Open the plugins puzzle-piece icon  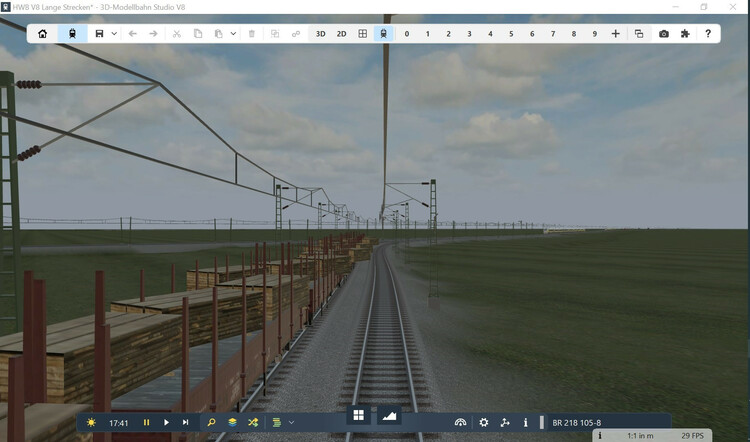coord(685,33)
